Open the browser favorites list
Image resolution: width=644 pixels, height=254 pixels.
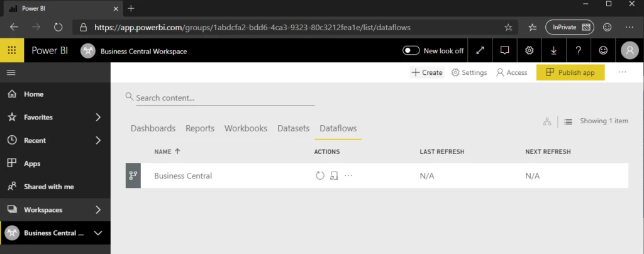pyautogui.click(x=533, y=28)
